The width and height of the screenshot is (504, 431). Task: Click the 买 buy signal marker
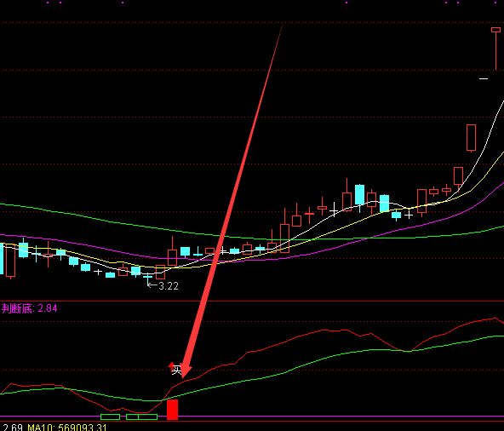point(176,370)
